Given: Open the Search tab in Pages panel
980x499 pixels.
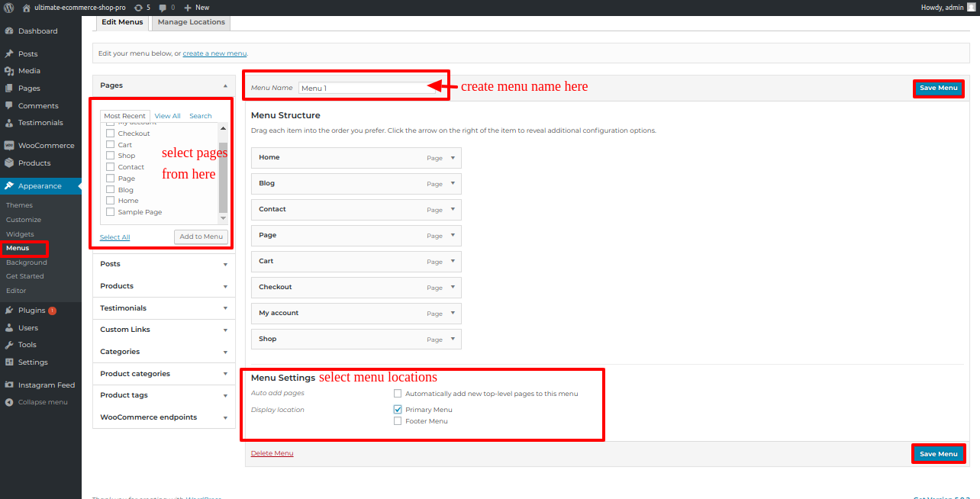Looking at the screenshot, I should (x=201, y=116).
